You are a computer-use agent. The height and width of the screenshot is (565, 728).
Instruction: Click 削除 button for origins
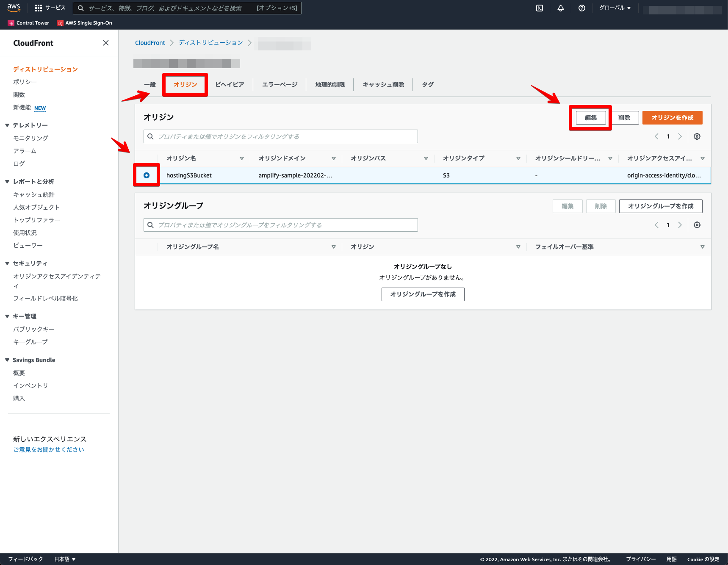click(x=624, y=118)
